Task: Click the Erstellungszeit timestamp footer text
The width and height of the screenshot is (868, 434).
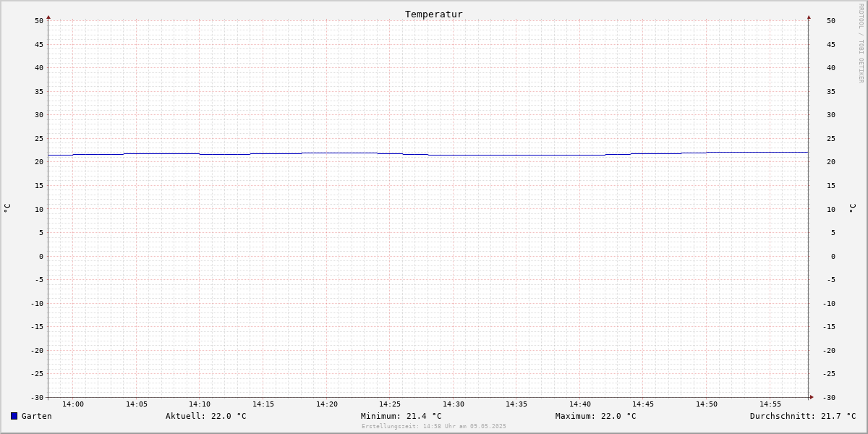Action: (x=434, y=426)
